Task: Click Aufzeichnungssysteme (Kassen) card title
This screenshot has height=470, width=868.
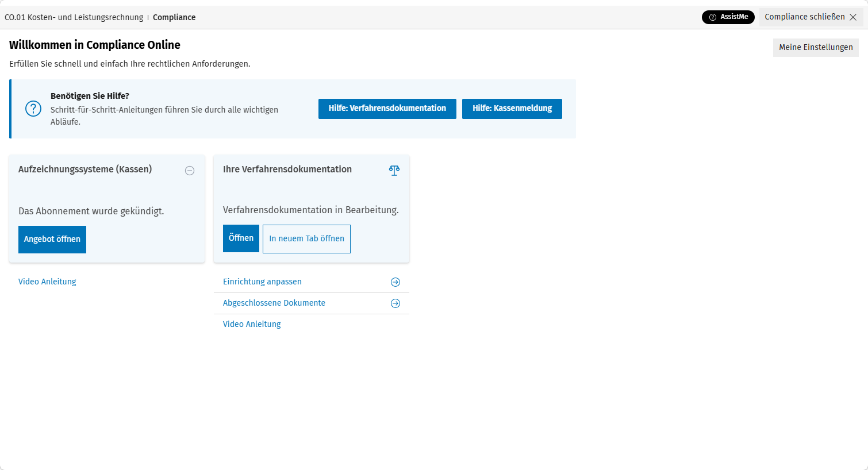Action: coord(85,169)
